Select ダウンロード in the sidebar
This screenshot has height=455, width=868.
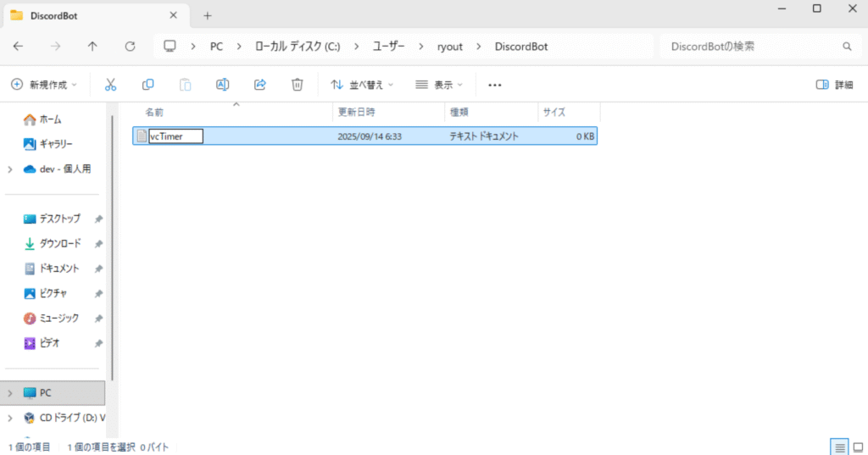60,243
